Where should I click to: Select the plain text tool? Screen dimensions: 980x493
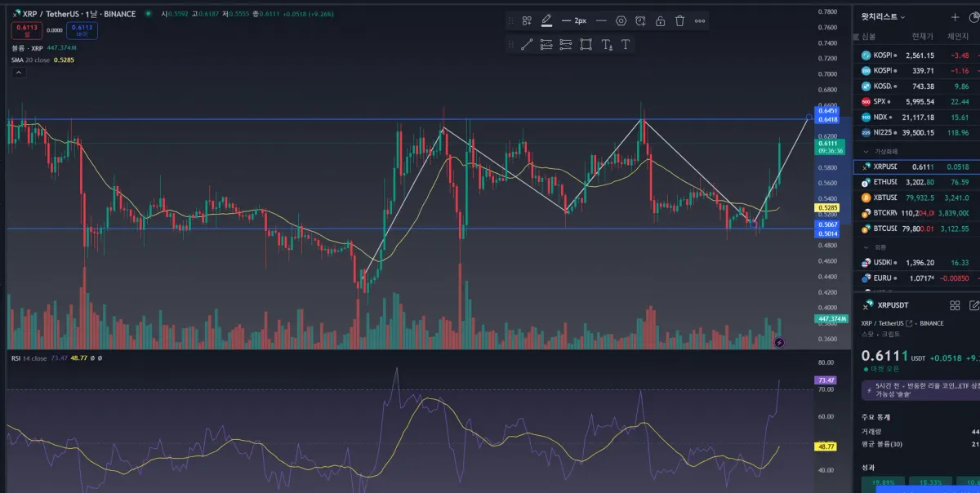click(x=626, y=44)
